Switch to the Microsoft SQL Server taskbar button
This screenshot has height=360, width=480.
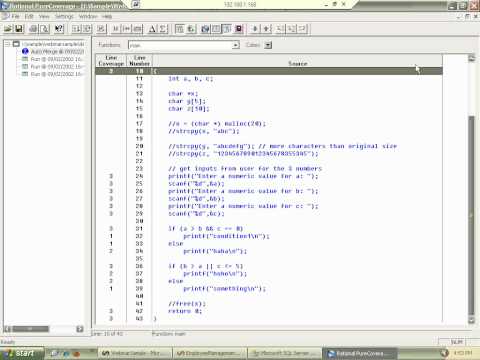point(284,353)
